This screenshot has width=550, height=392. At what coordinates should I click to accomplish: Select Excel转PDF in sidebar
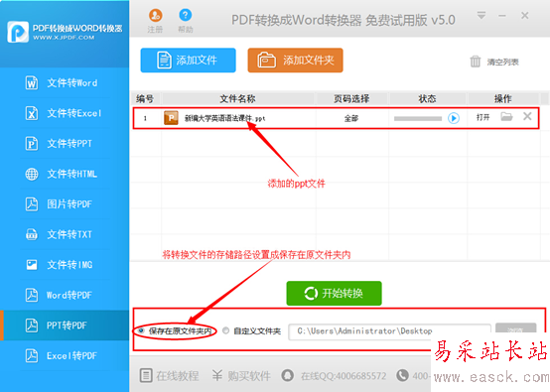pyautogui.click(x=65, y=356)
